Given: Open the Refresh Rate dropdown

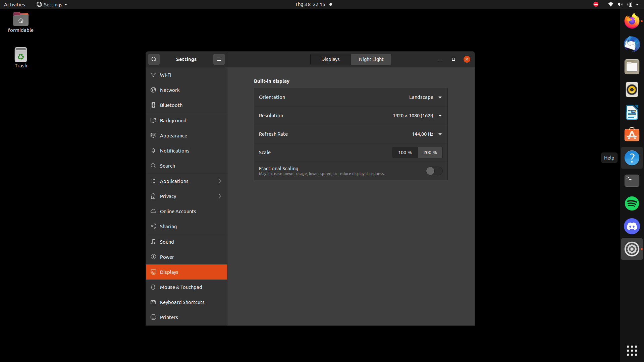Looking at the screenshot, I should pyautogui.click(x=427, y=134).
